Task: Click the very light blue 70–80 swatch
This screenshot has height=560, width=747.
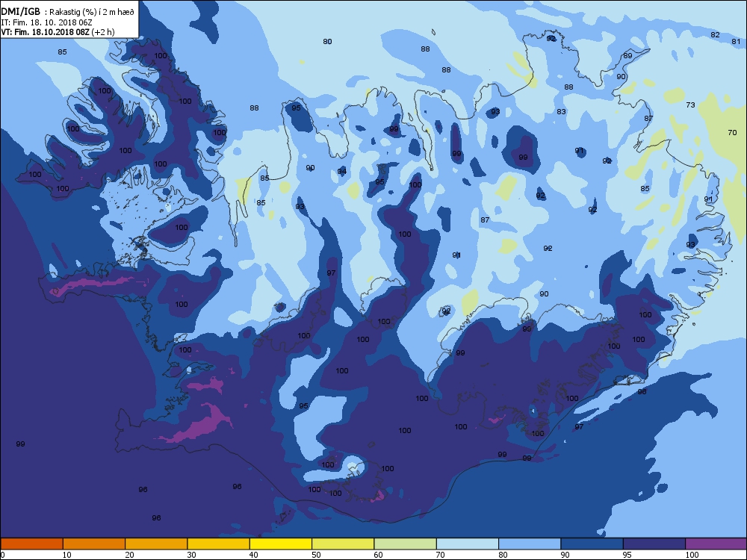Action: (x=468, y=544)
